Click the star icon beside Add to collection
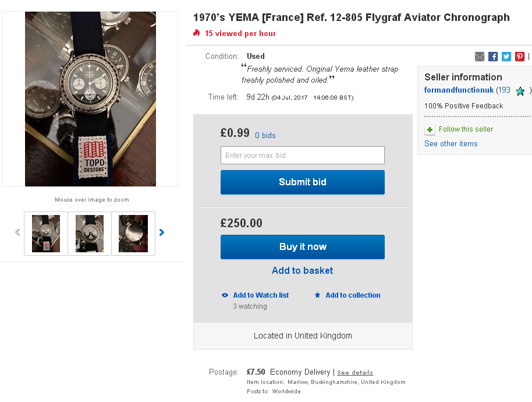 [x=317, y=295]
